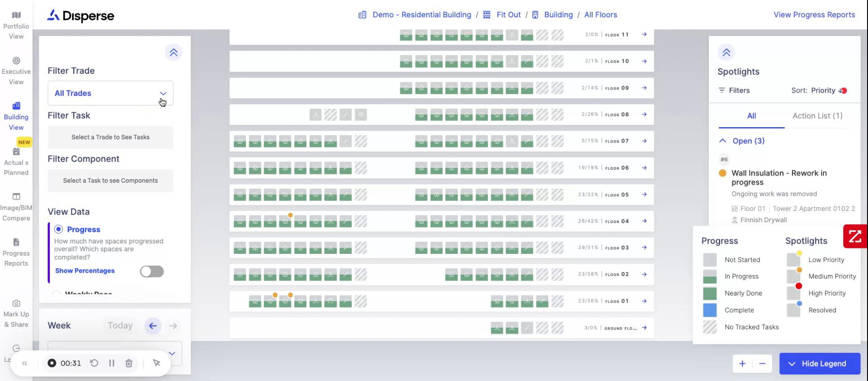Screen dimensions: 868x381
Task: Pause the screen recording
Action: click(x=112, y=363)
